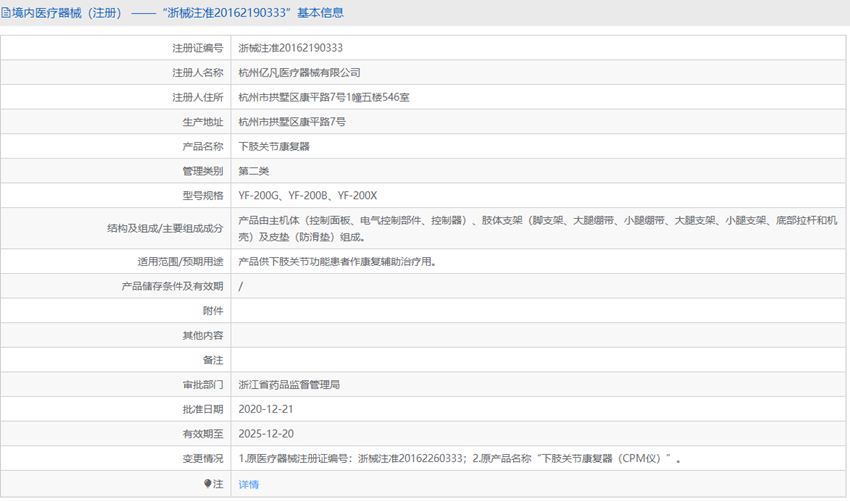Click the 备注 field label

tap(213, 360)
